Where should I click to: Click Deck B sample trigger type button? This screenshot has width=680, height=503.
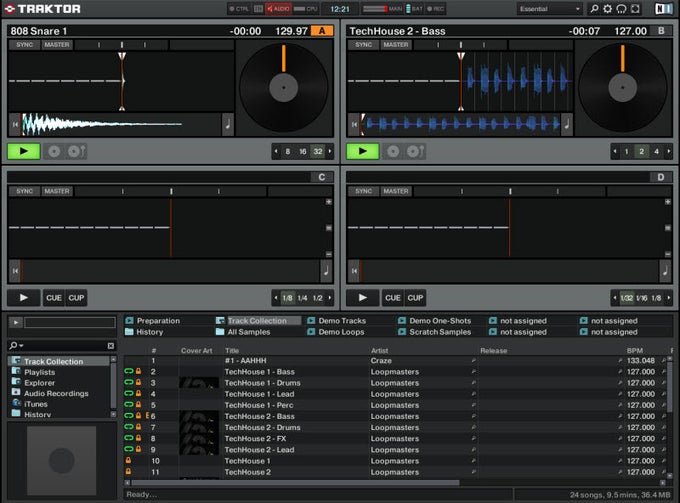pyautogui.click(x=393, y=151)
